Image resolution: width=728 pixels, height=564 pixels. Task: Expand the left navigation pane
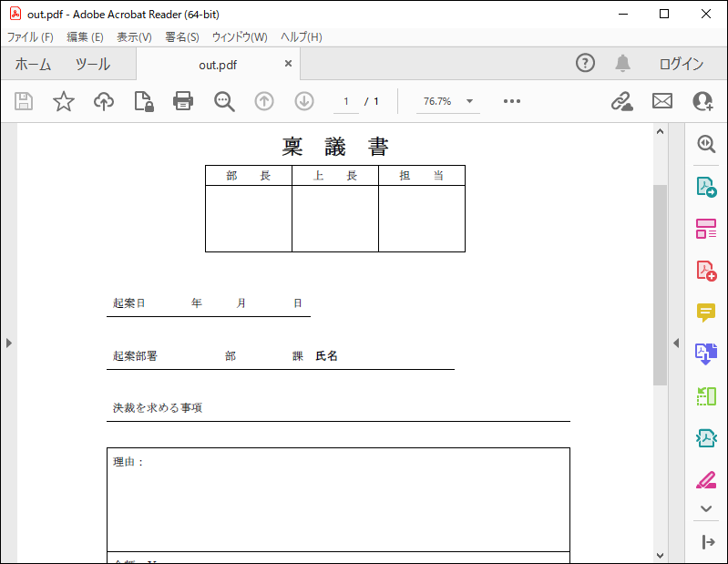(x=9, y=343)
